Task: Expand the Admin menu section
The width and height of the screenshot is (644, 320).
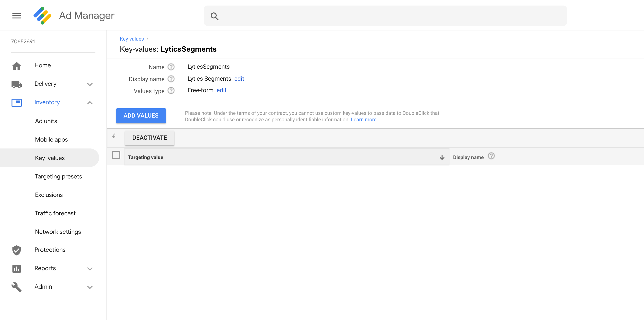Action: pyautogui.click(x=90, y=287)
